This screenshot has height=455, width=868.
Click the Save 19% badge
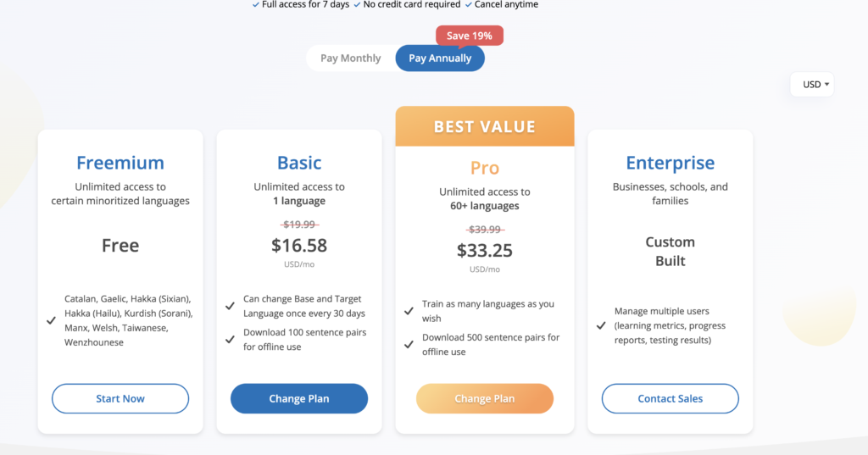click(470, 36)
